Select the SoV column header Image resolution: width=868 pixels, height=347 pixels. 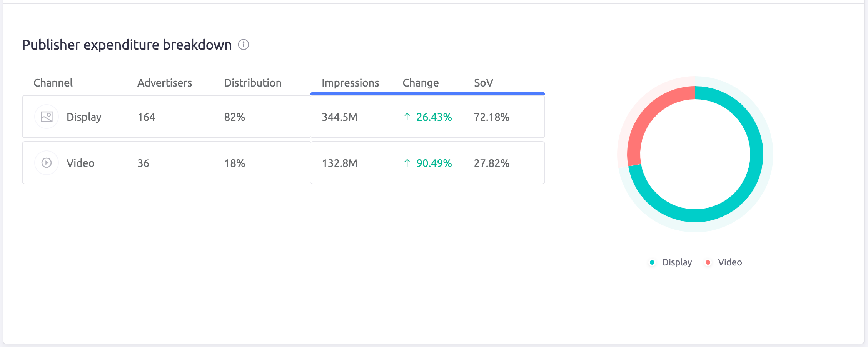pyautogui.click(x=483, y=83)
